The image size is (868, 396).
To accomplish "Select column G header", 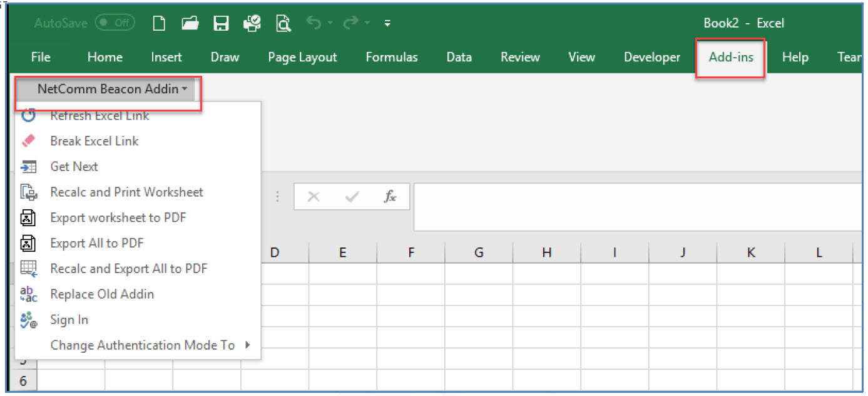I will [479, 253].
